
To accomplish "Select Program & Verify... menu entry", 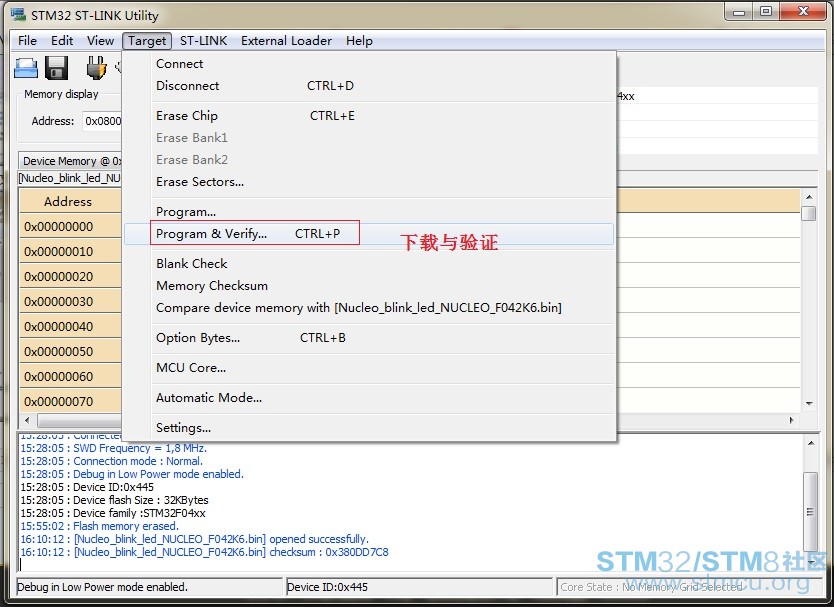I will coord(369,234).
